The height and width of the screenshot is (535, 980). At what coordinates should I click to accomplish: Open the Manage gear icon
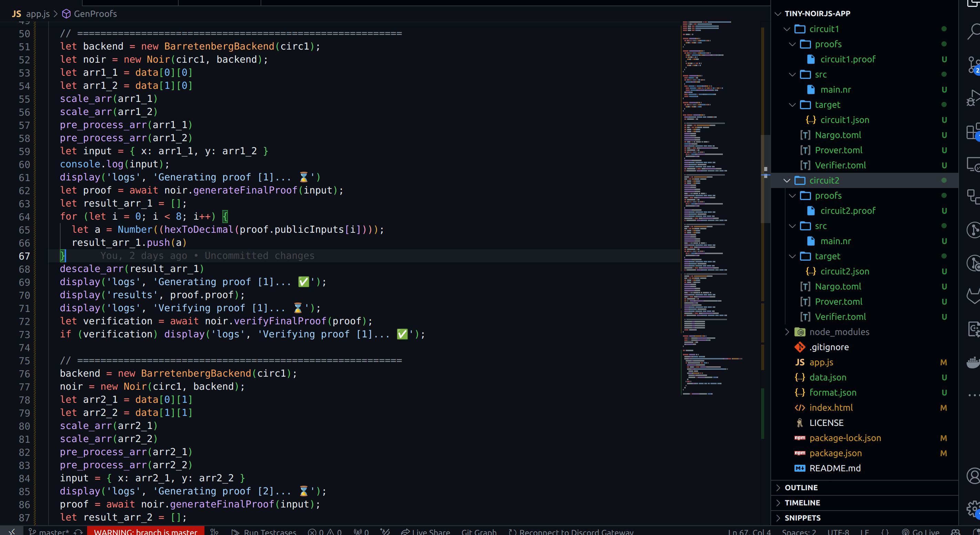point(973,509)
